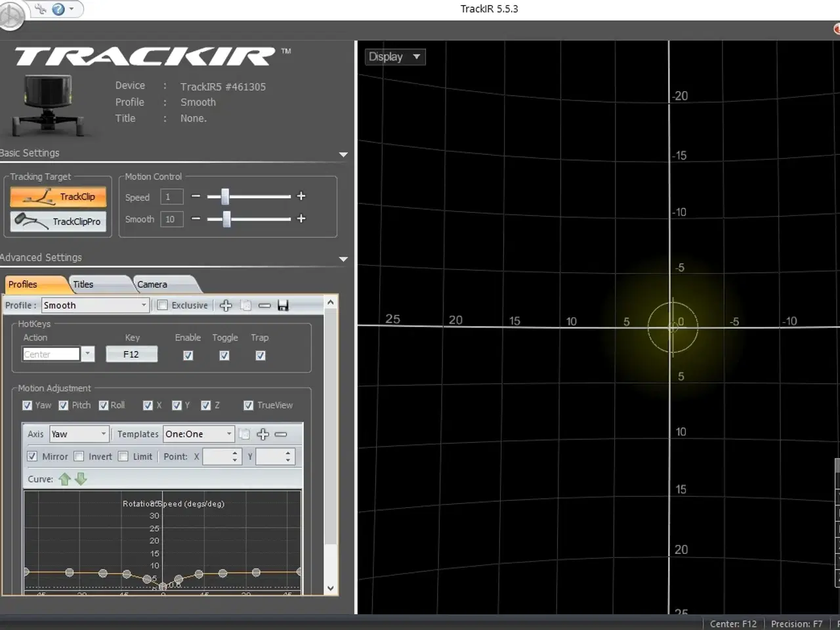
Task: Collapse the Advanced Settings section
Action: tap(343, 259)
